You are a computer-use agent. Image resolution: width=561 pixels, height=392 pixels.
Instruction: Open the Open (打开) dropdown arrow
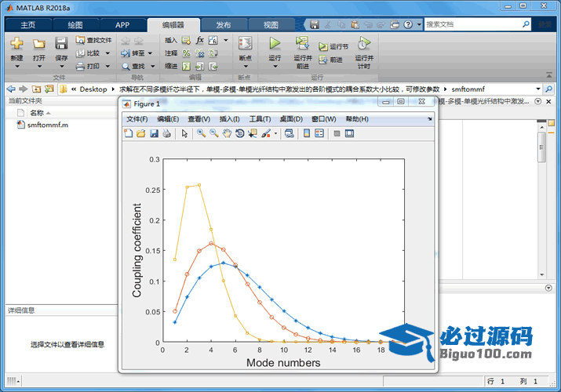[x=39, y=67]
